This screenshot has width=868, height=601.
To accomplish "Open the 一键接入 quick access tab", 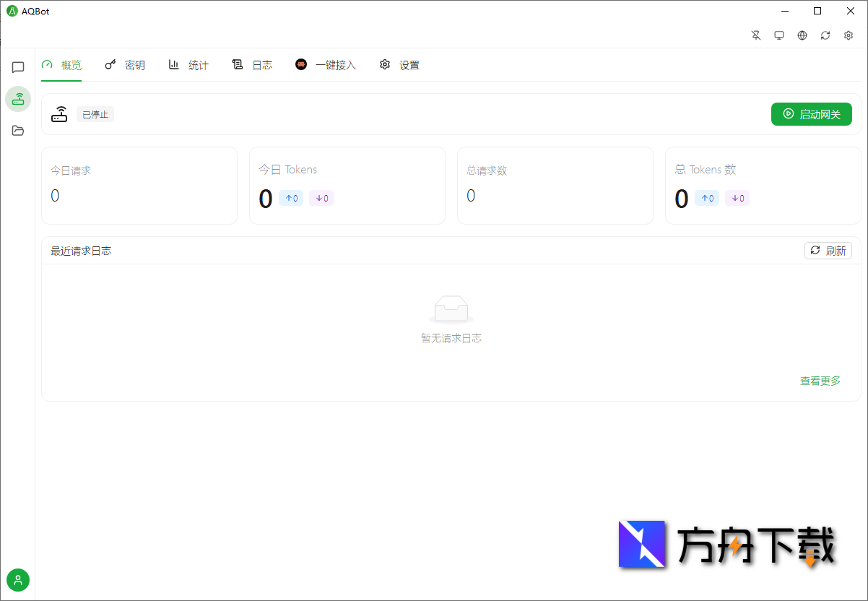I will point(326,64).
